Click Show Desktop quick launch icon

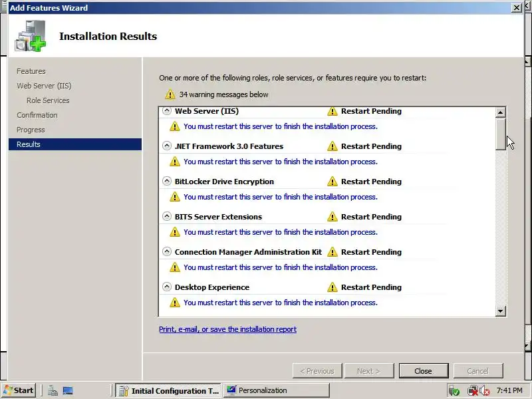point(68,391)
